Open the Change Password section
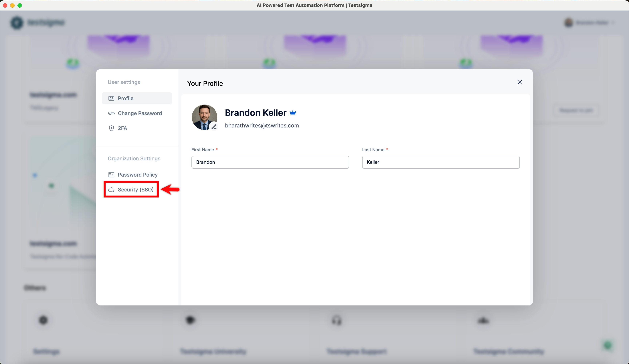The width and height of the screenshot is (629, 364). [x=140, y=113]
